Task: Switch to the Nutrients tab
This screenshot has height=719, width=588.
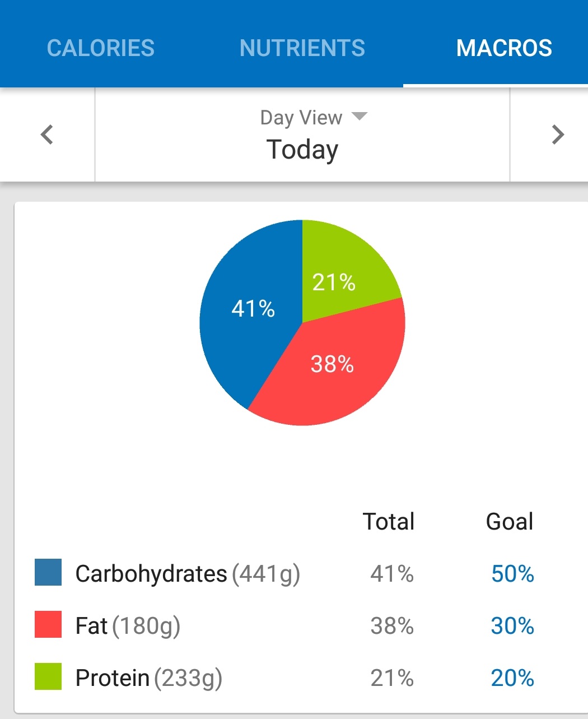Action: pos(302,48)
